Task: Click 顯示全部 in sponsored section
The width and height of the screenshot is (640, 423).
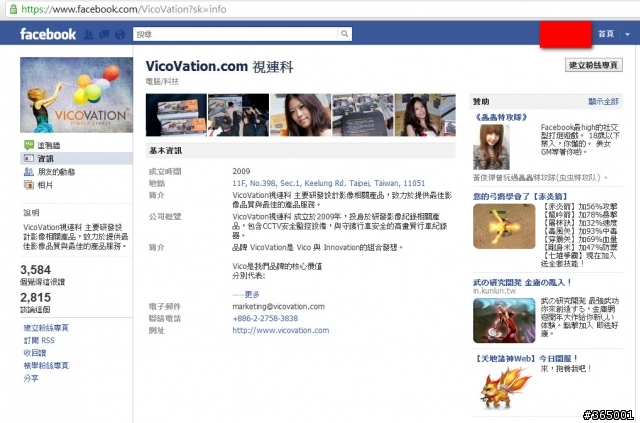Action: tap(603, 101)
